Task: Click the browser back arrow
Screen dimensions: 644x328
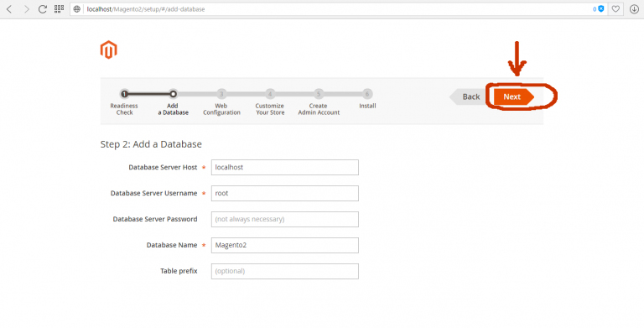Action: pos(9,9)
